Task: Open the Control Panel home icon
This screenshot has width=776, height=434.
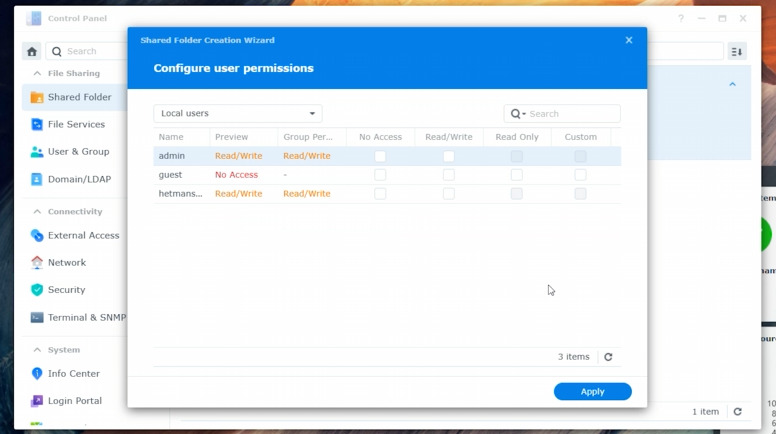Action: (32, 51)
